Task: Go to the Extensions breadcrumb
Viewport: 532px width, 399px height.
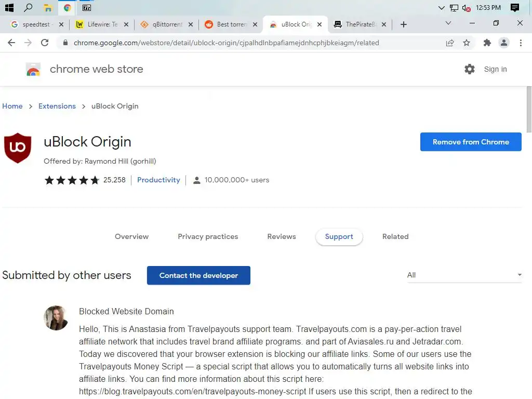Action: pyautogui.click(x=57, y=106)
